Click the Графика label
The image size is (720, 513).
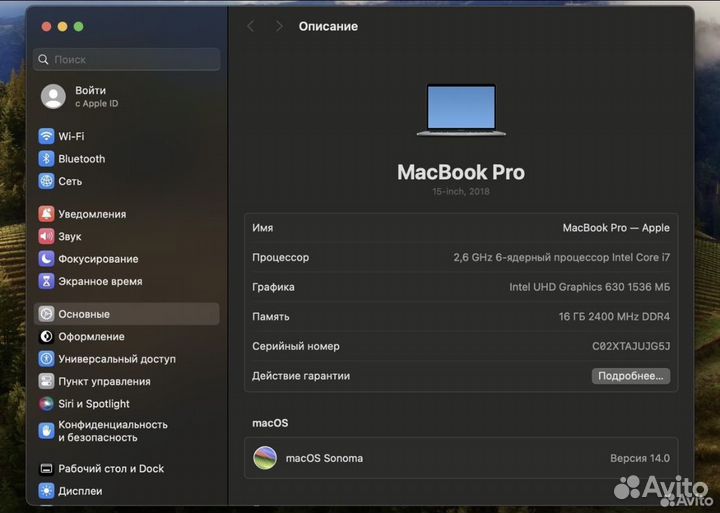(273, 287)
